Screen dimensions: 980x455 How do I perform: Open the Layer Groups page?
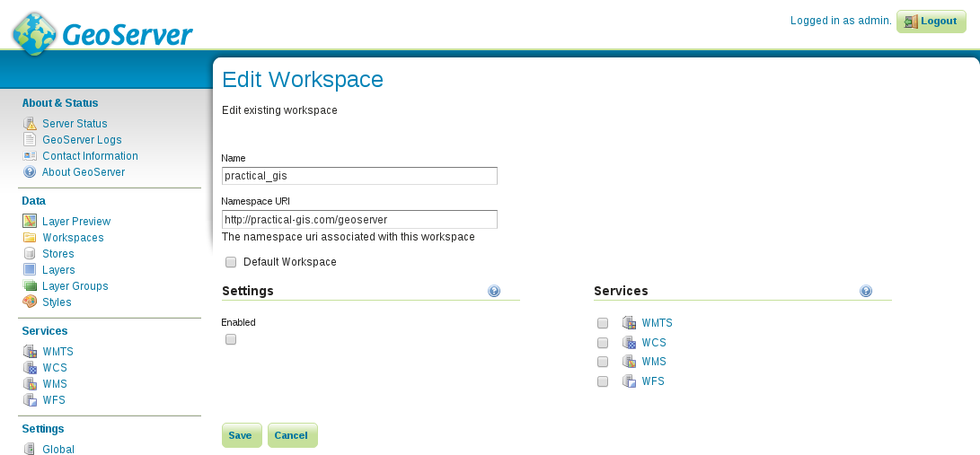75,286
